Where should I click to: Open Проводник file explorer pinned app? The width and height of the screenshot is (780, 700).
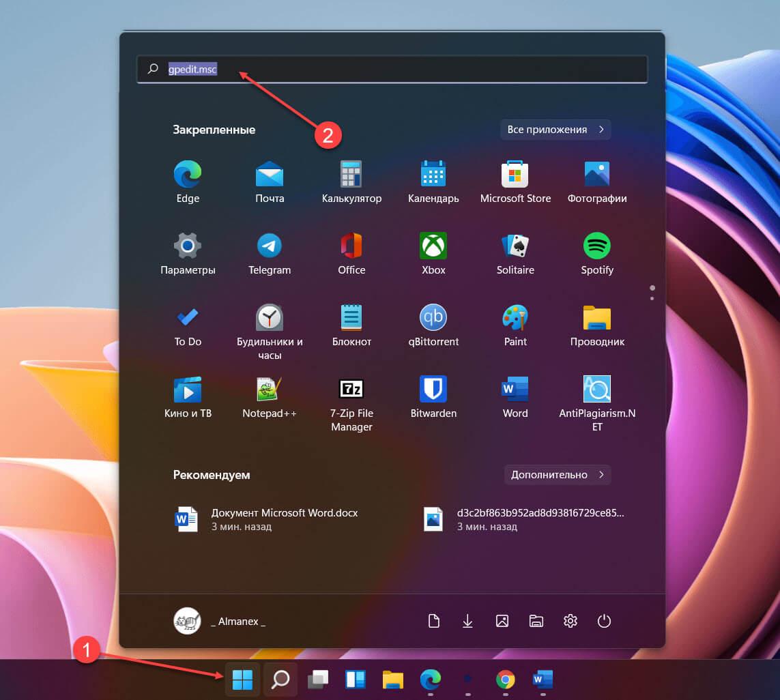point(597,325)
